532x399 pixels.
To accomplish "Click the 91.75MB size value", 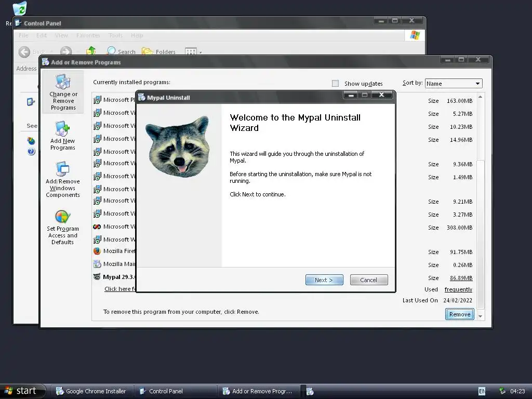I will [x=461, y=252].
